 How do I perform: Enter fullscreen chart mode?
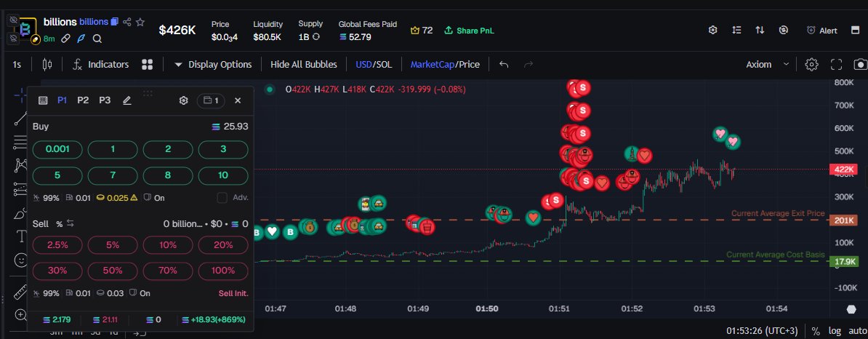point(837,65)
